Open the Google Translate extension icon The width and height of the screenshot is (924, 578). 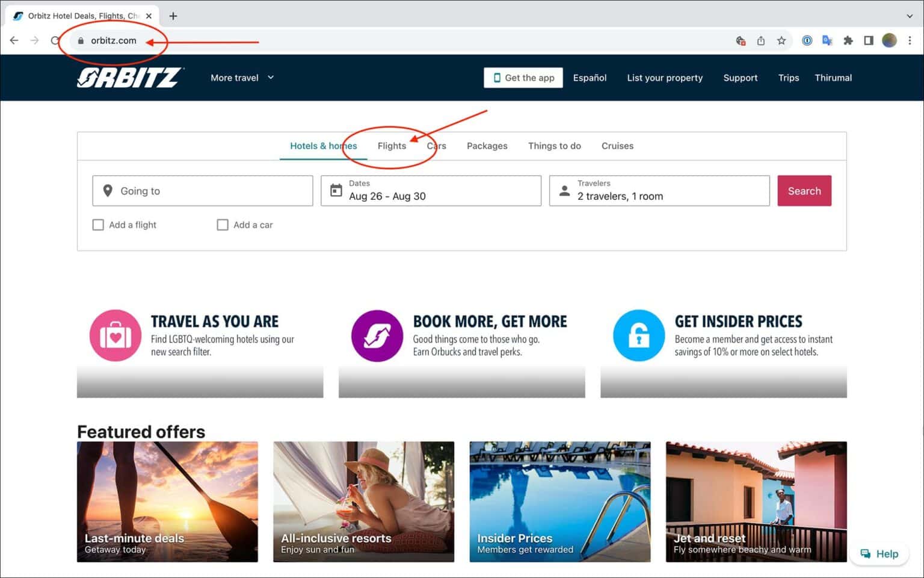coord(828,40)
